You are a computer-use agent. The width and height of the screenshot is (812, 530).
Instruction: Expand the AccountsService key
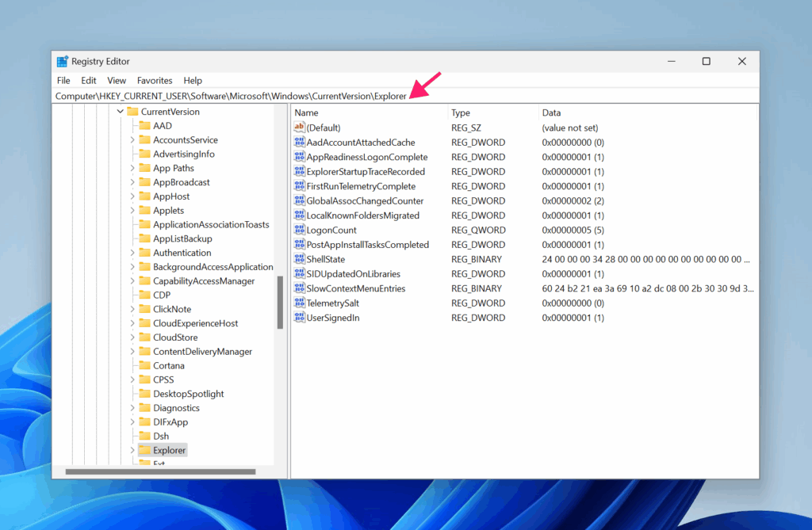[132, 139]
